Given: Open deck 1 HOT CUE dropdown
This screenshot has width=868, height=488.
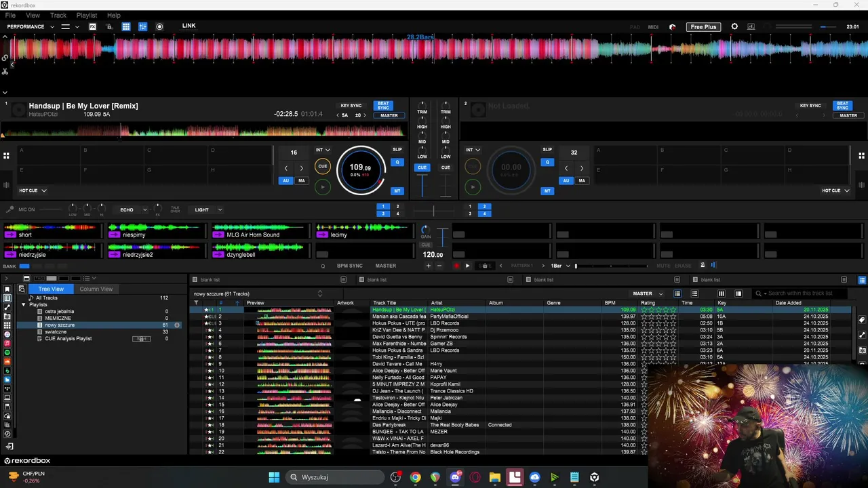Looking at the screenshot, I should 33,190.
